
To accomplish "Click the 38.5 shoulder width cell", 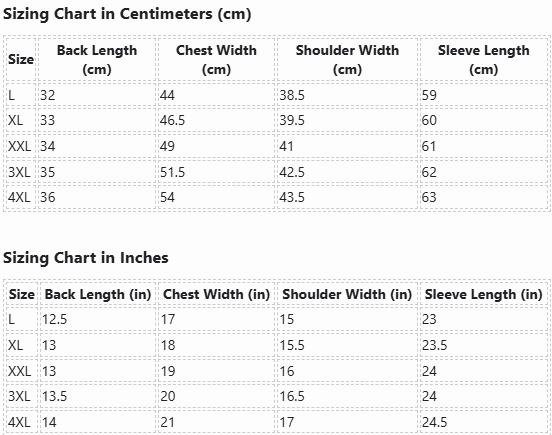I will pyautogui.click(x=347, y=95).
